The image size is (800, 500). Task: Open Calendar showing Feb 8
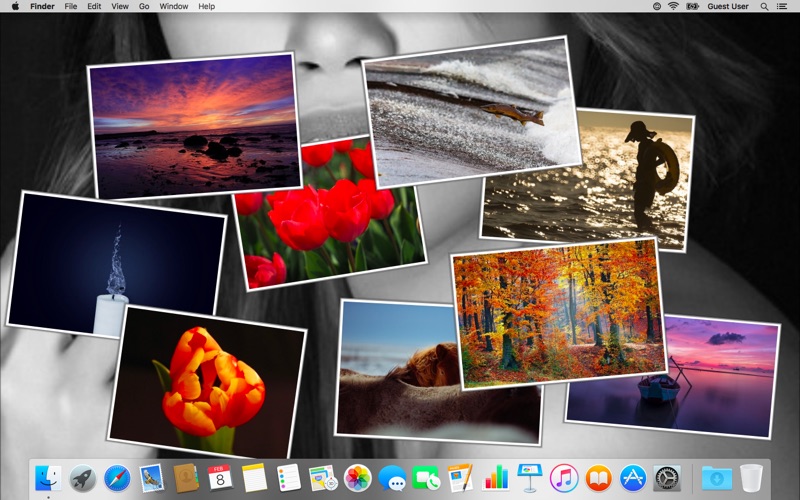pos(220,479)
